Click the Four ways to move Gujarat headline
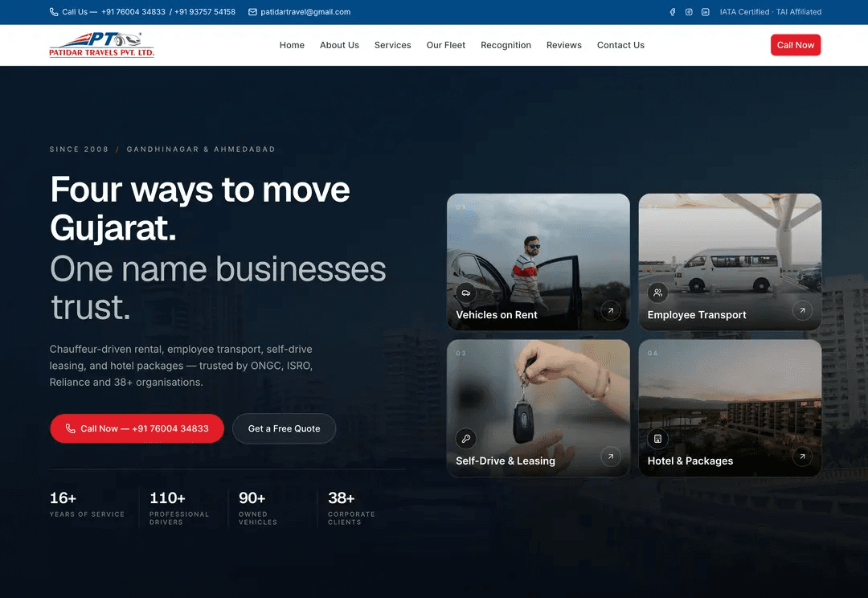The width and height of the screenshot is (868, 598). click(x=200, y=208)
